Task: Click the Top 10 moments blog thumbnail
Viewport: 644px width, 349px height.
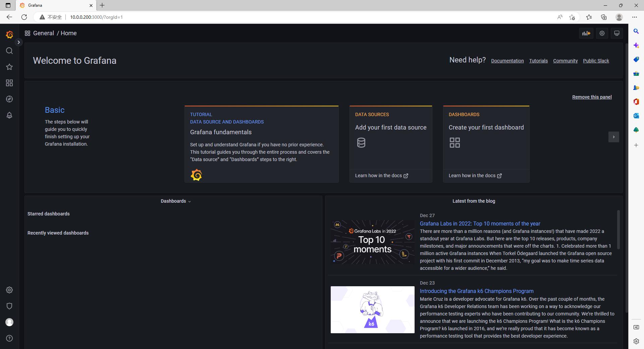Action: tap(372, 242)
